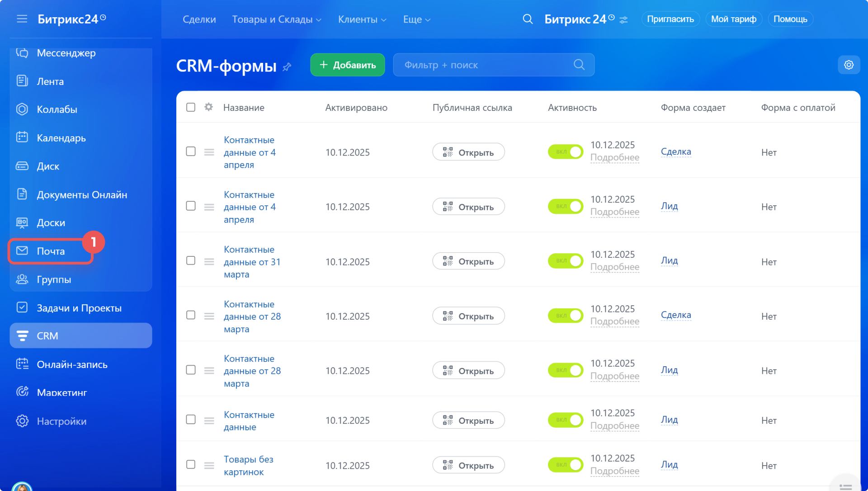This screenshot has width=868, height=491.
Task: Open Календарь in the sidebar
Action: point(61,138)
